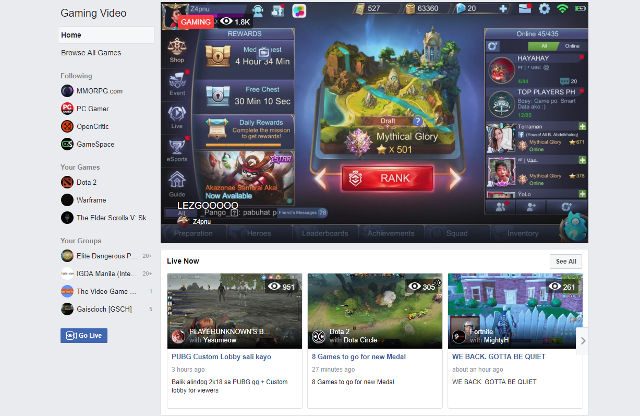The height and width of the screenshot is (416, 640).
Task: Open the Elite Dangerous group
Action: [x=106, y=256]
